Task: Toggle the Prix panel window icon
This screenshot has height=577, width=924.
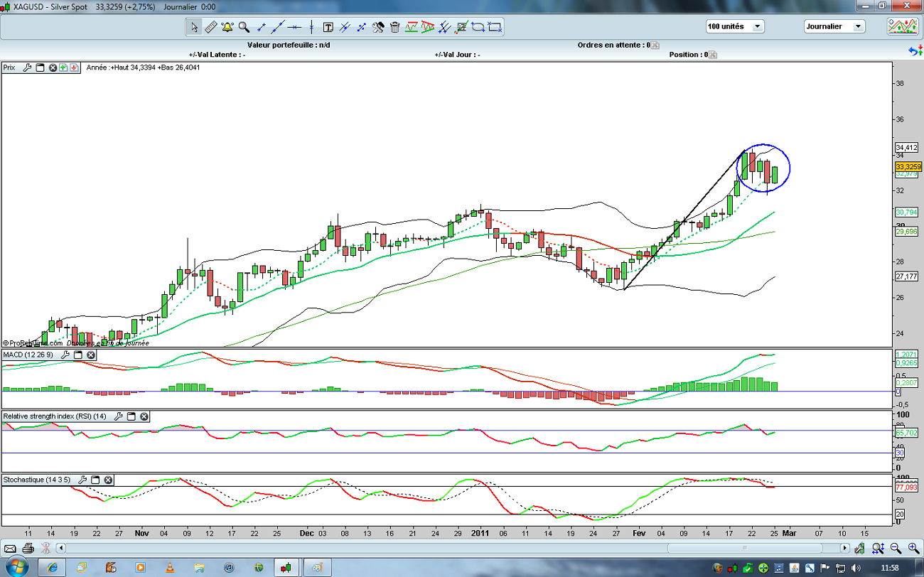Action: [40, 68]
